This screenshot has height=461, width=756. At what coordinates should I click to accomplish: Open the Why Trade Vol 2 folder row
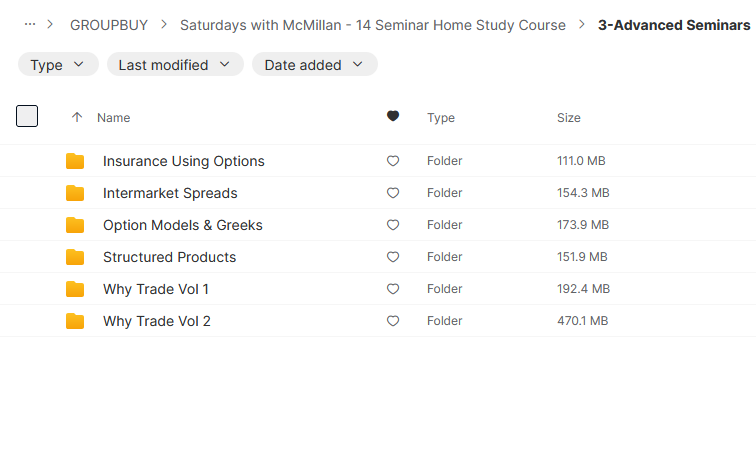point(378,321)
